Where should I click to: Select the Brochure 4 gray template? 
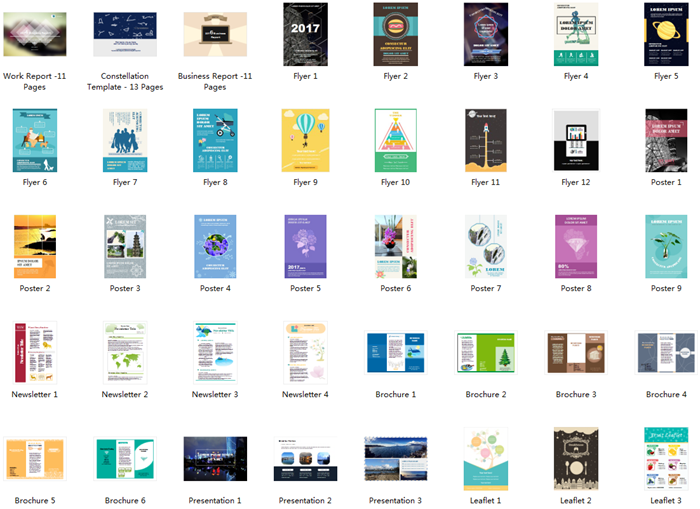pyautogui.click(x=666, y=352)
